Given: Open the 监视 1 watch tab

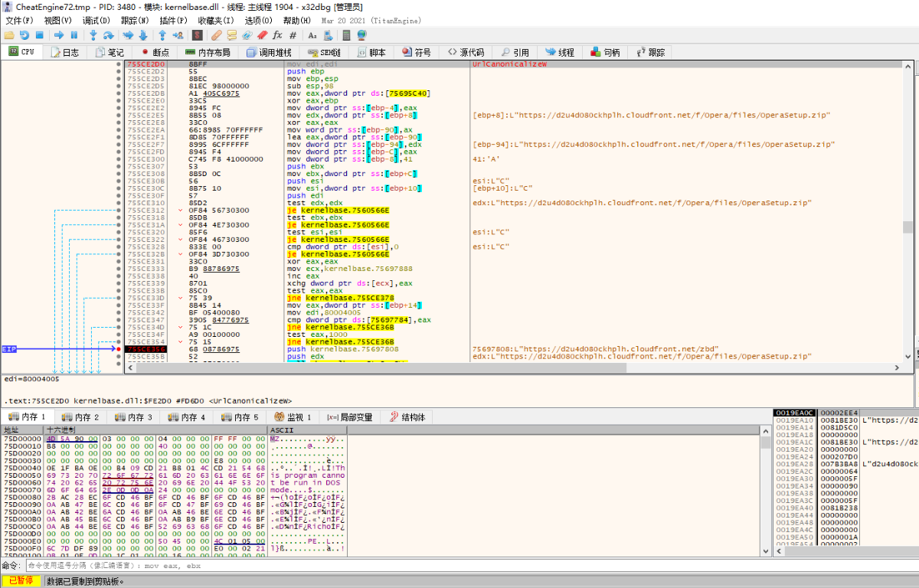Looking at the screenshot, I should 292,417.
